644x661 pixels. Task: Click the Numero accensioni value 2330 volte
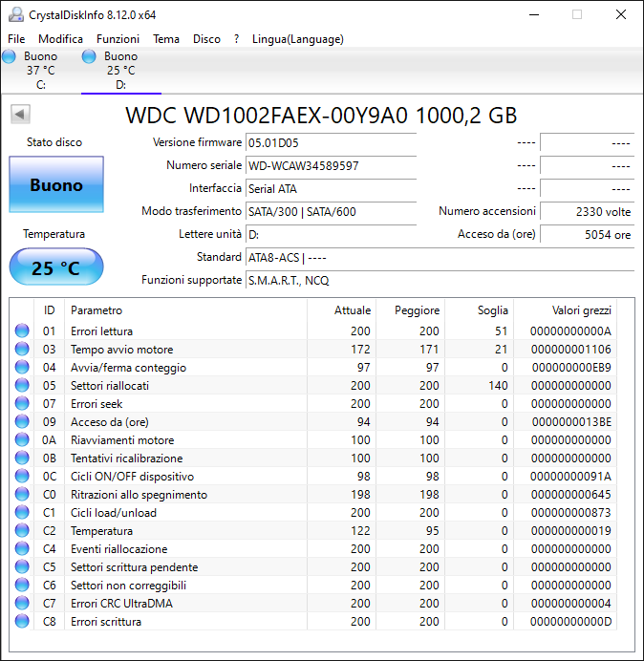[x=587, y=211]
